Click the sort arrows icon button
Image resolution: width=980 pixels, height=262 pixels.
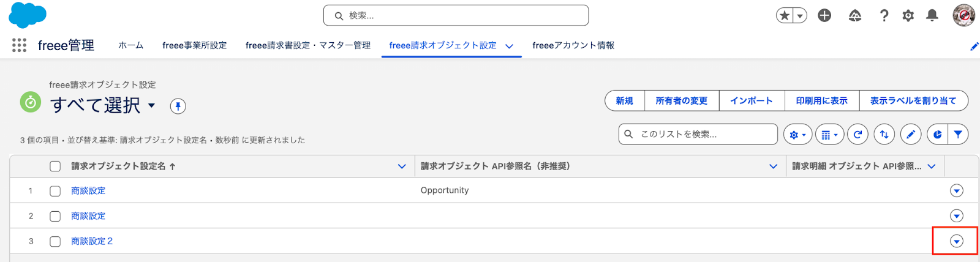[x=884, y=135]
